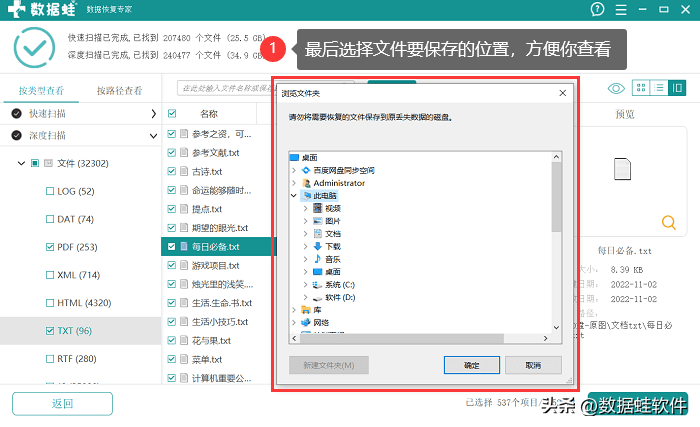This screenshot has width=700, height=427.
Task: Click scroll-down arrow in folder tree
Action: (x=556, y=327)
